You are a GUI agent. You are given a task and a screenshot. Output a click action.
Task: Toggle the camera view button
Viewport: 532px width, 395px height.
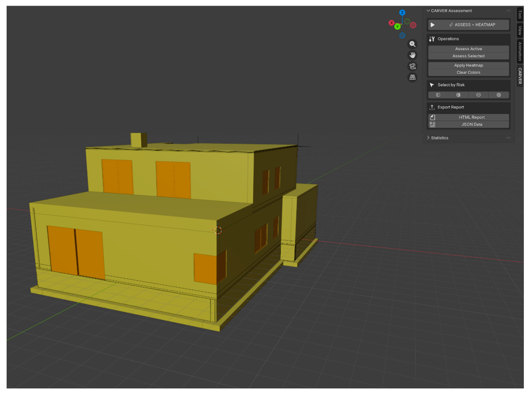[412, 66]
